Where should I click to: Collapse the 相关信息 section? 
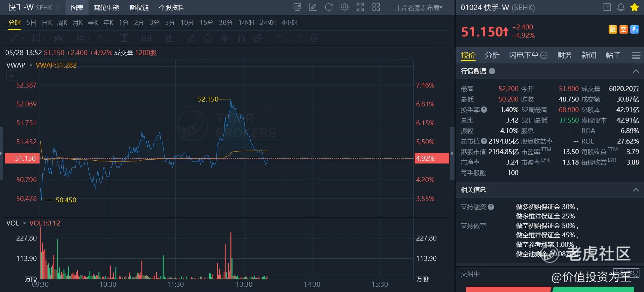coord(636,190)
